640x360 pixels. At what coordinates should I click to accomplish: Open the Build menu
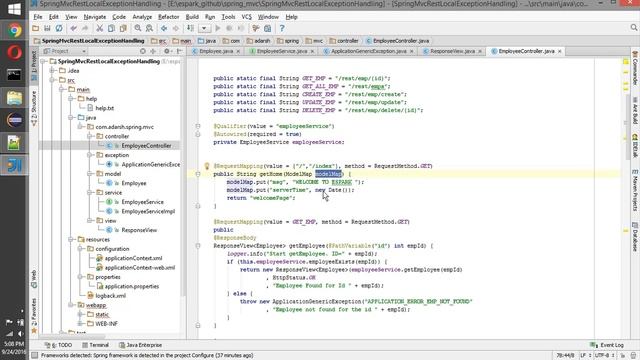192,17
